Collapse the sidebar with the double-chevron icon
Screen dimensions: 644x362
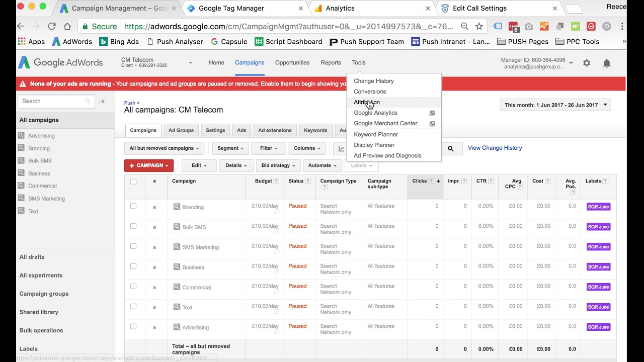point(103,101)
